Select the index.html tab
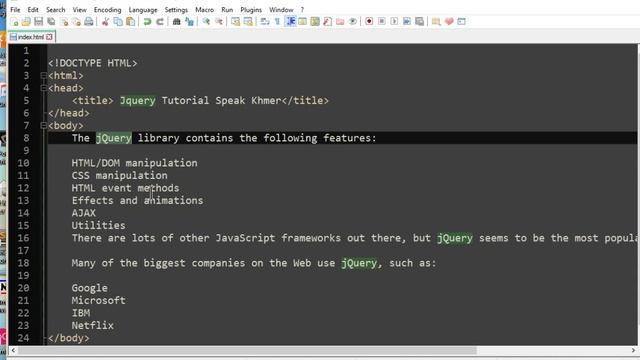Viewport: 640px width, 360px height. click(x=31, y=37)
